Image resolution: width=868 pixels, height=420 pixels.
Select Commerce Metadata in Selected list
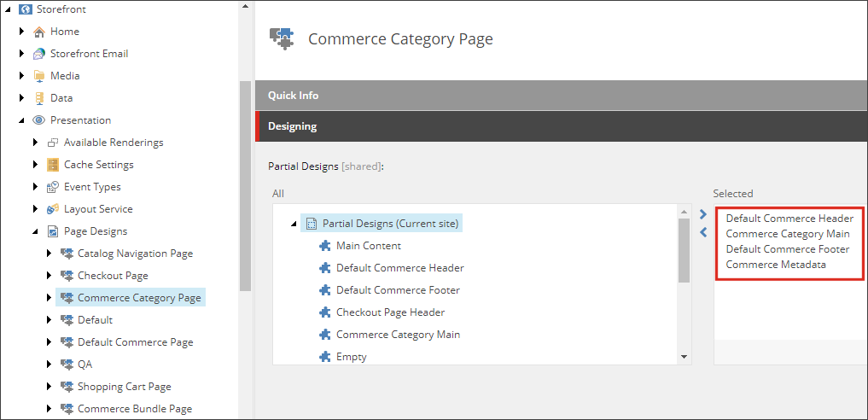pyautogui.click(x=776, y=265)
